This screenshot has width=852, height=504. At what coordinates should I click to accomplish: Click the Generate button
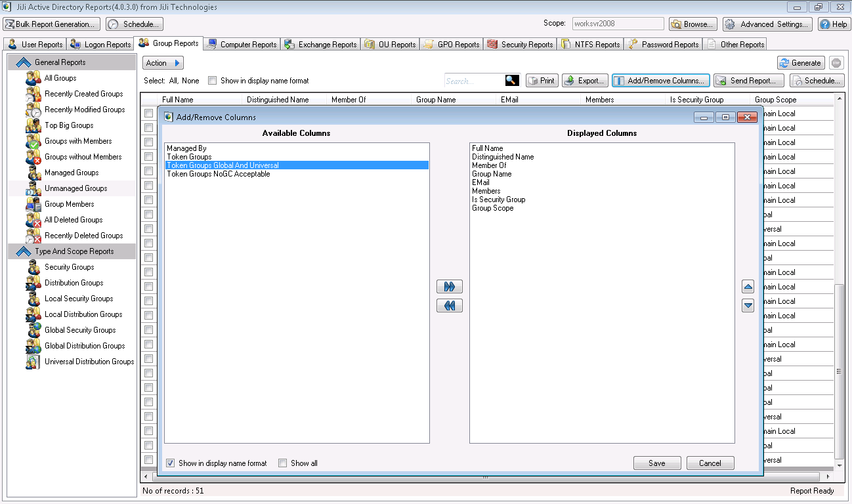pyautogui.click(x=801, y=63)
